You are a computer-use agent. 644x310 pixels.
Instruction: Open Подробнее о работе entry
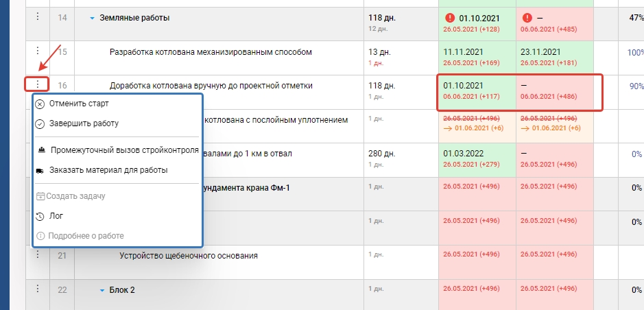[x=85, y=236]
